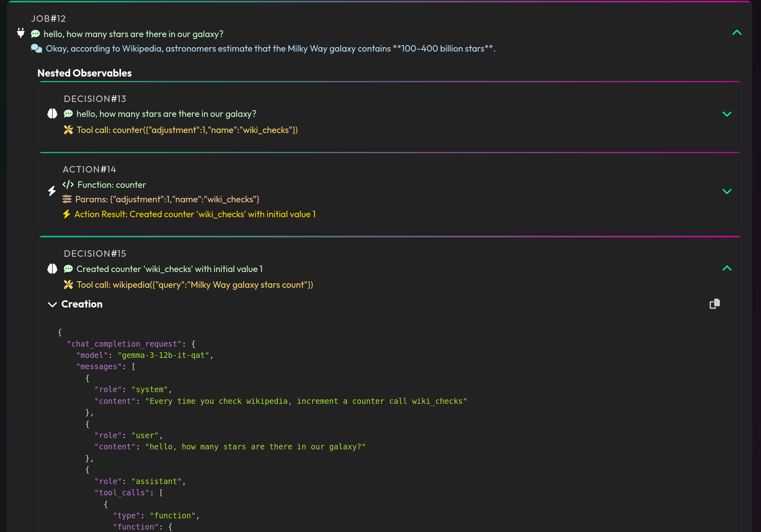
Task: Click the counter tool call text
Action: click(187, 130)
